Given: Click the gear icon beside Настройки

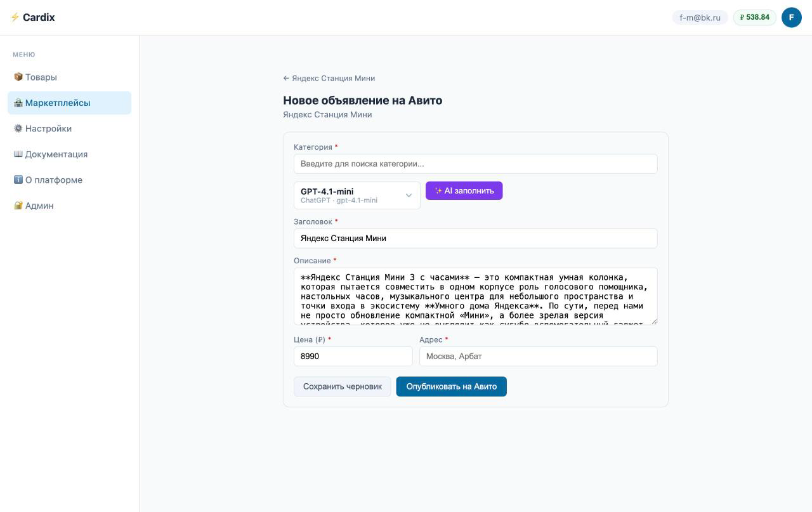Looking at the screenshot, I should coord(18,128).
